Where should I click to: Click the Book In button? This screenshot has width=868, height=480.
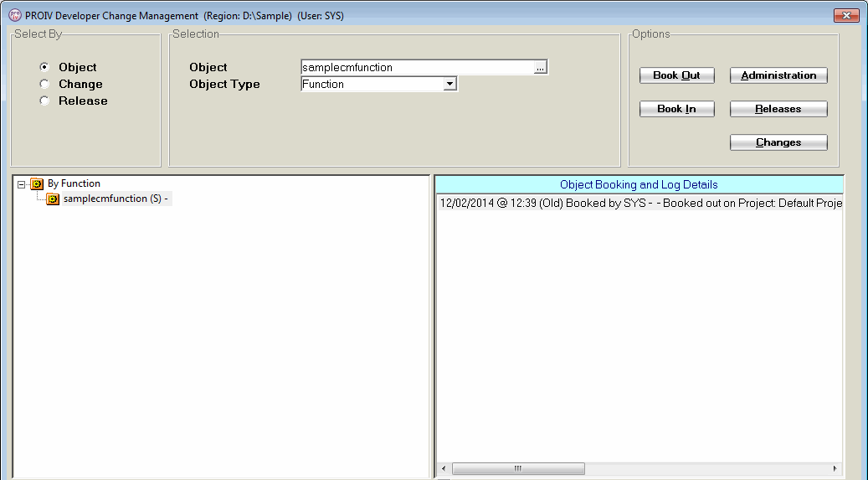pyautogui.click(x=676, y=109)
